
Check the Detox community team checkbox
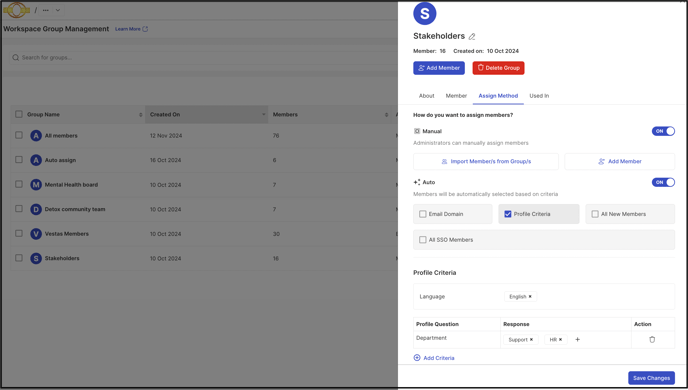[x=19, y=209]
